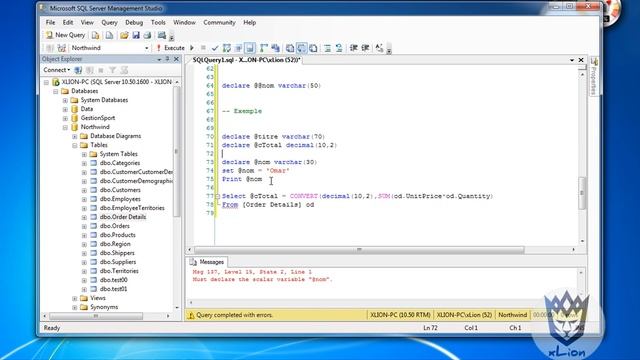Close the SQLQuery1.sql document tab
Image resolution: width=640 pixels, height=360 pixels.
tap(581, 60)
